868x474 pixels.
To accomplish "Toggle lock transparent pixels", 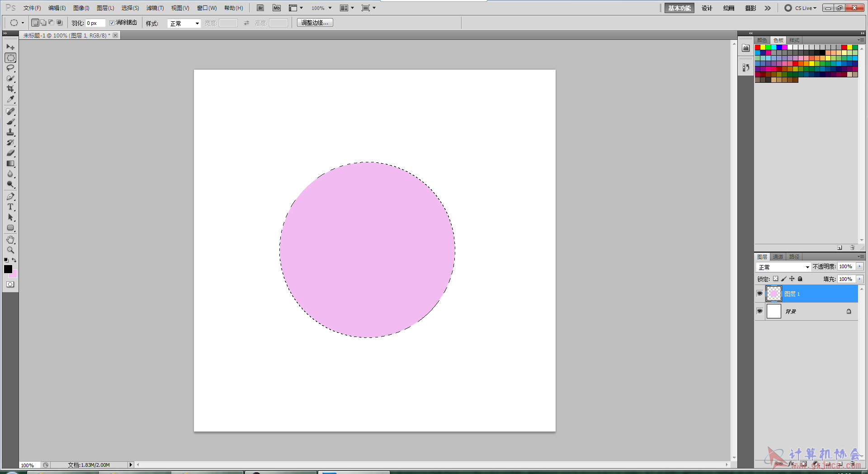I will pos(775,279).
